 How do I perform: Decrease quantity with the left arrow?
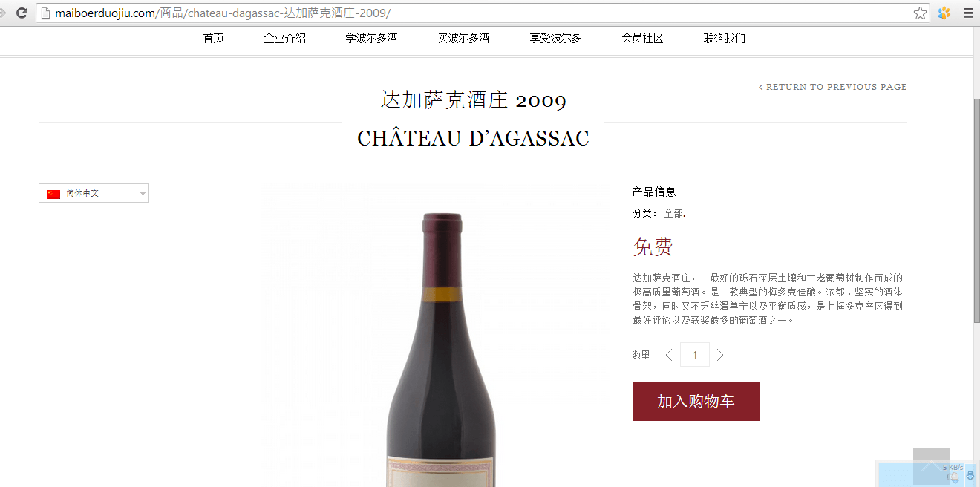click(x=669, y=355)
